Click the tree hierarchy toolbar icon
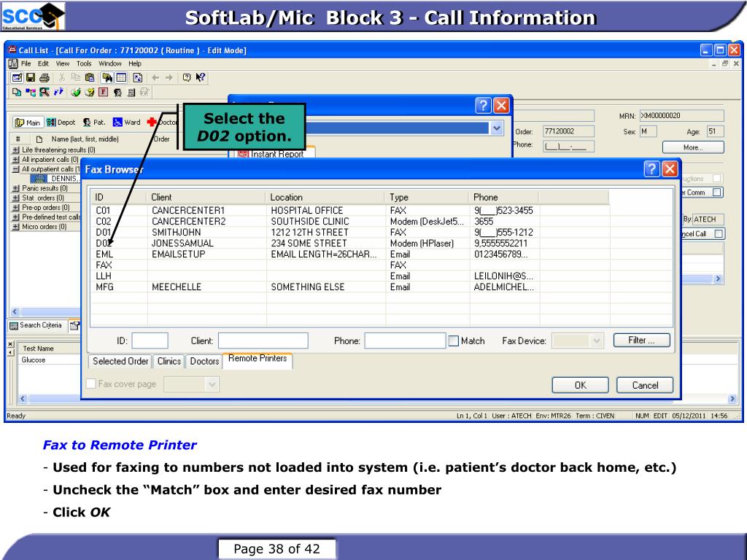 (31, 92)
